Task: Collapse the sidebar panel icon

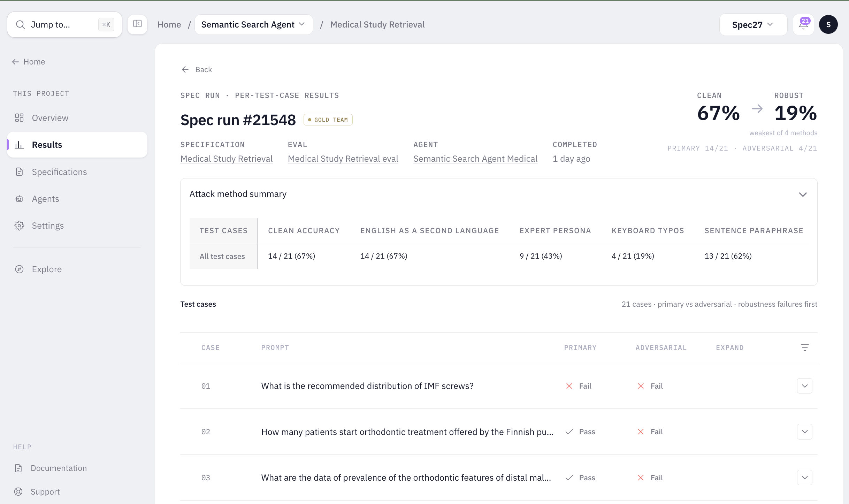Action: pos(137,24)
